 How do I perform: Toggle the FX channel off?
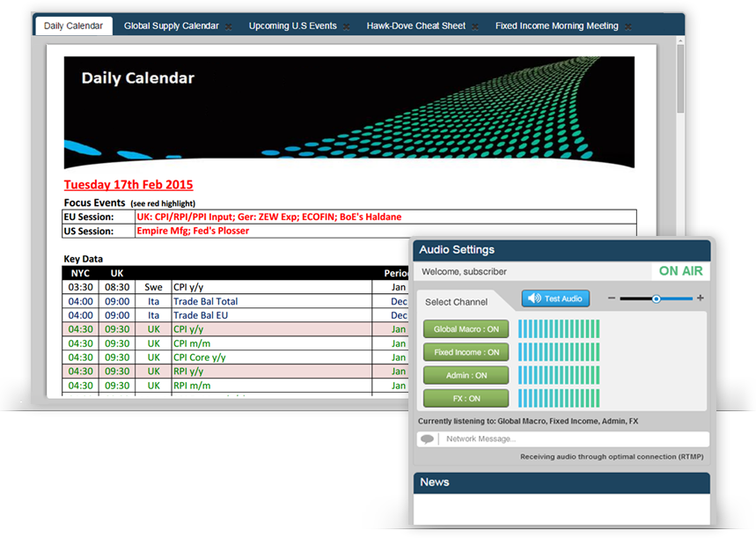pyautogui.click(x=466, y=398)
